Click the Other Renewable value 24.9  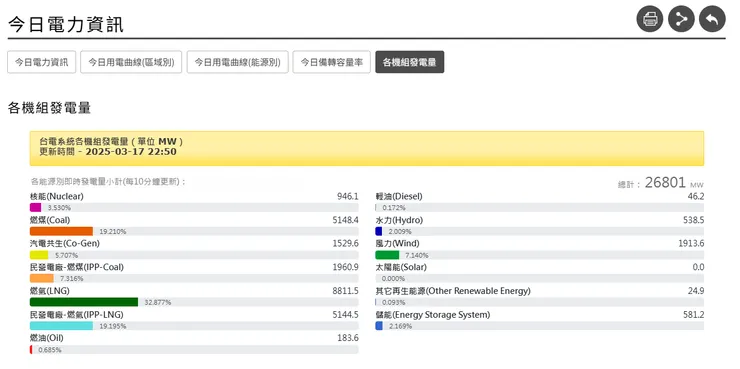point(696,291)
